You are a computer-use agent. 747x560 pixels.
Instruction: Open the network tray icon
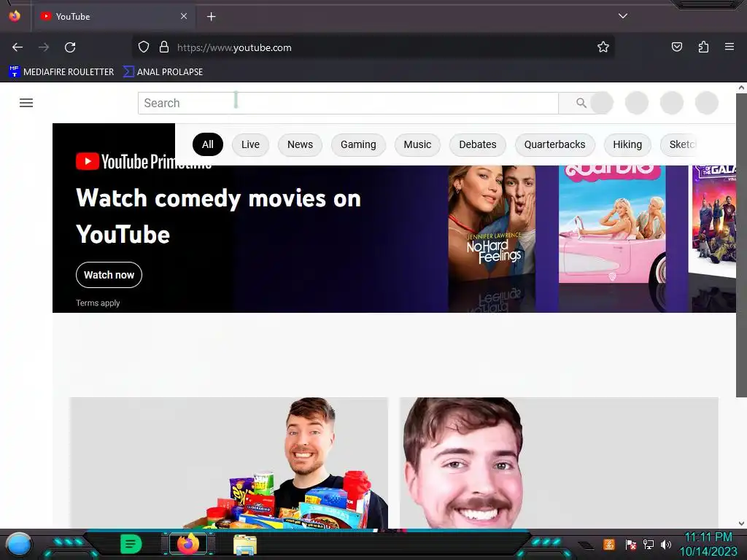(648, 544)
